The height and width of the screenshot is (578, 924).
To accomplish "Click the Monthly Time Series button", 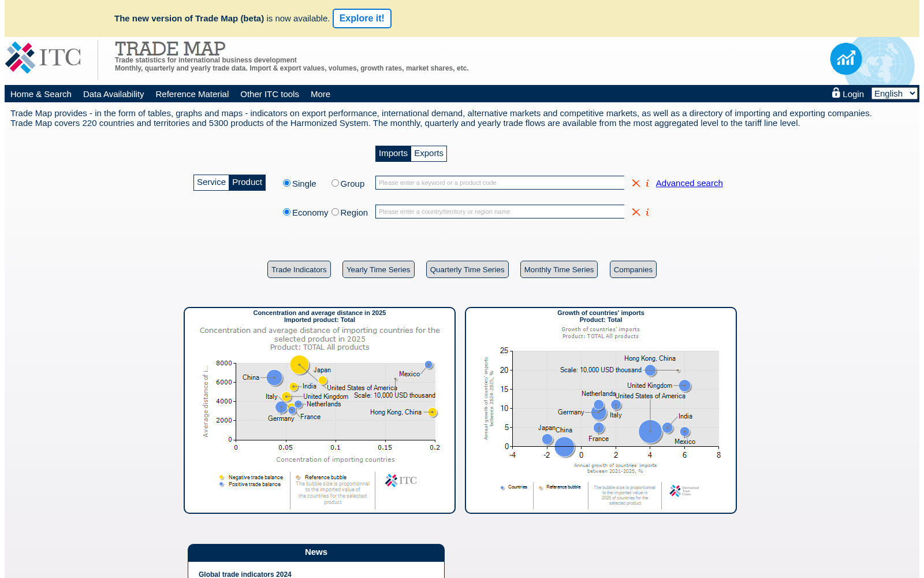I will (x=559, y=269).
